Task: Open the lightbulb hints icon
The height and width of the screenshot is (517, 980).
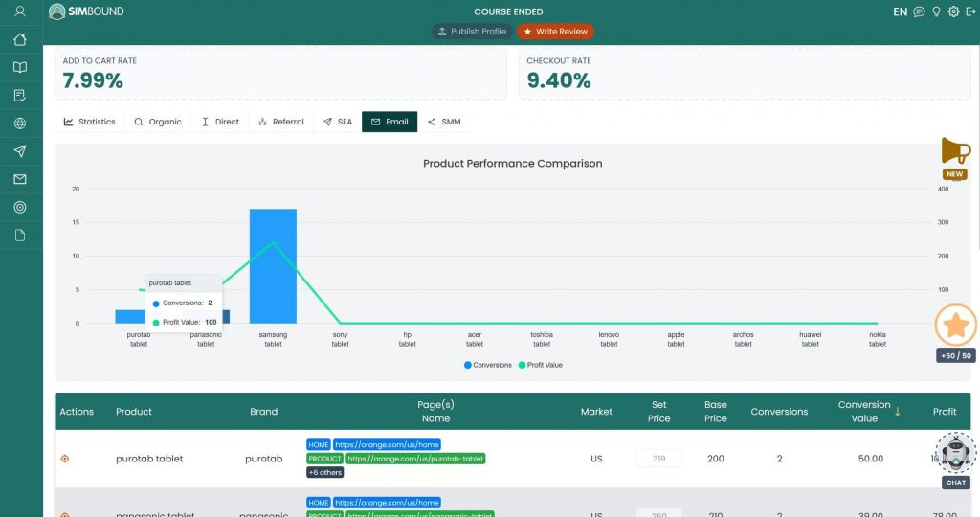Action: tap(936, 12)
